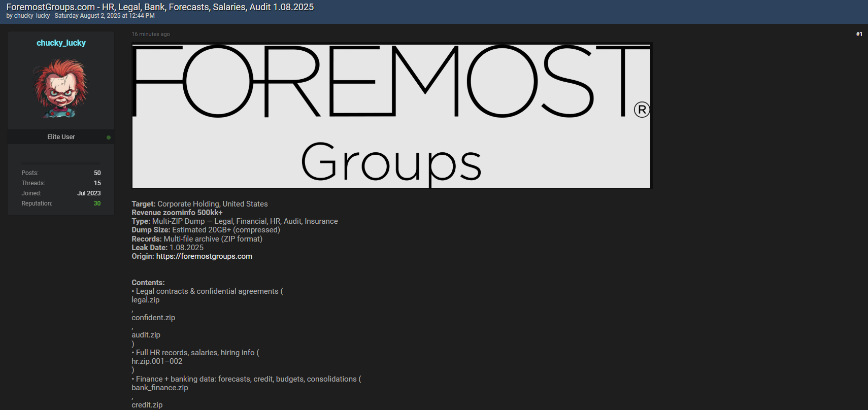
Task: Click the green online status dot
Action: pyautogui.click(x=109, y=138)
